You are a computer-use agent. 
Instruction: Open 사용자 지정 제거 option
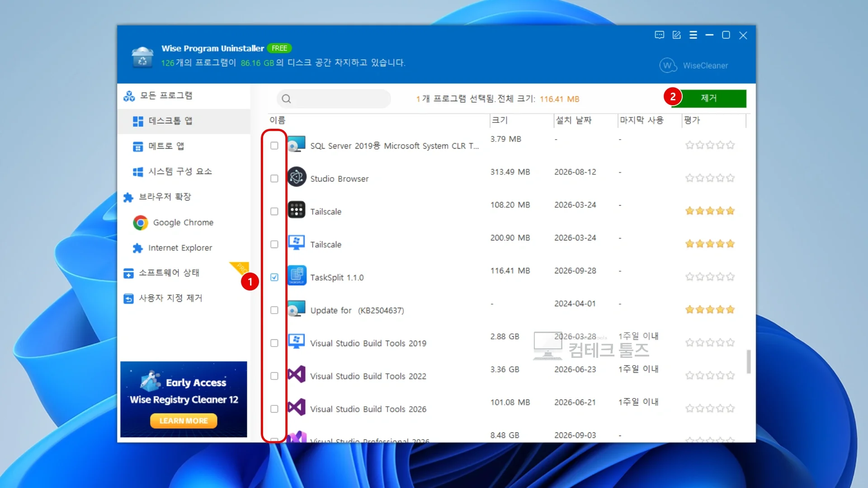click(163, 298)
